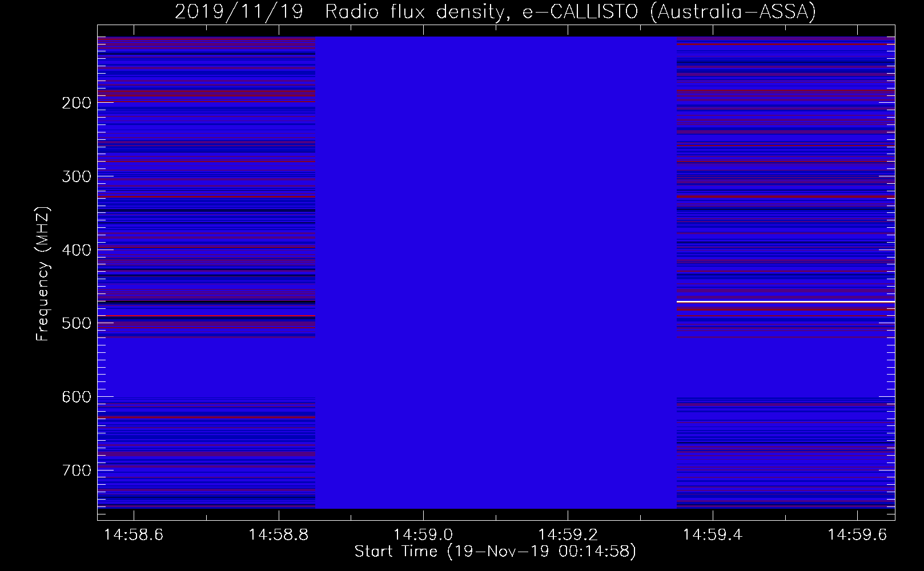Click the 14:59.6 time tick label

[857, 534]
